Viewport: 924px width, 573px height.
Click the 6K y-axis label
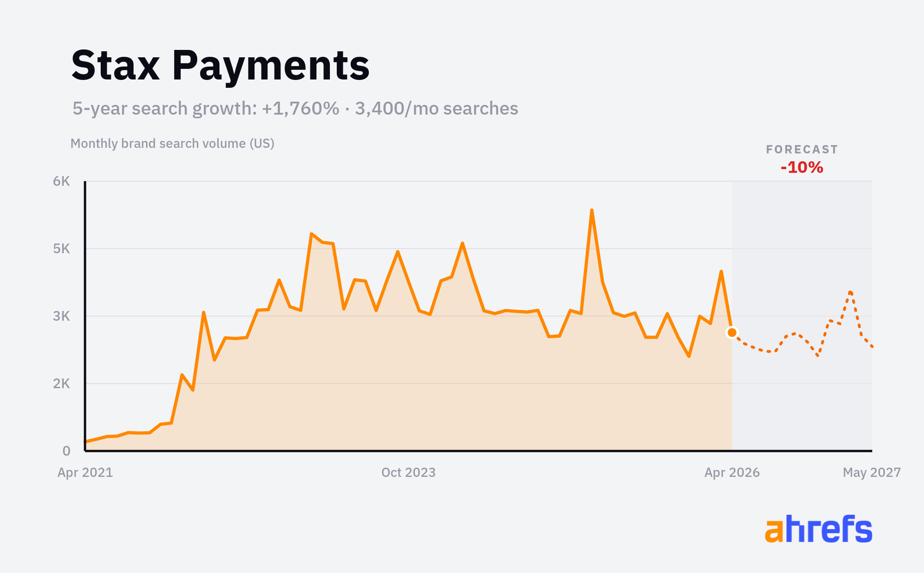[61, 181]
